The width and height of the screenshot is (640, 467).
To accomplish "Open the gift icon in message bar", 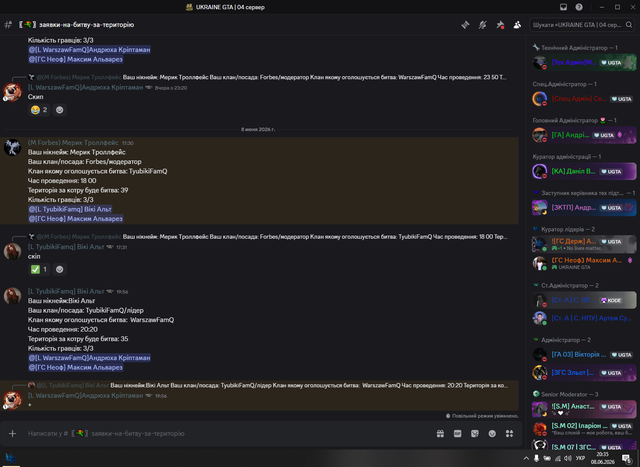I will coord(440,434).
